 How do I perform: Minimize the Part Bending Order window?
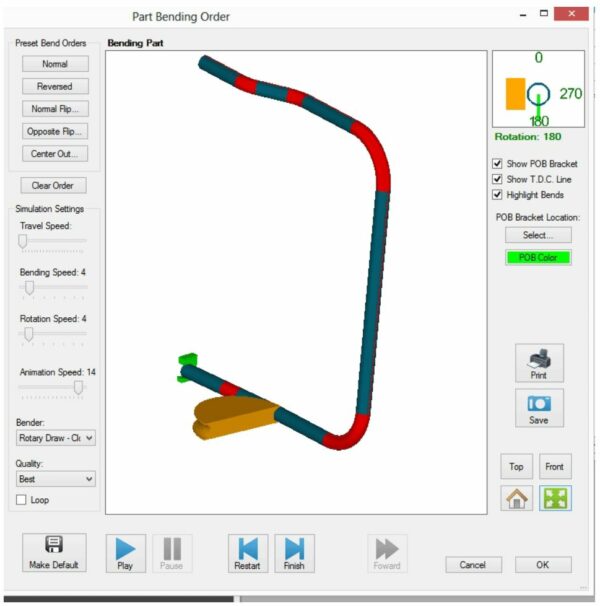point(523,15)
